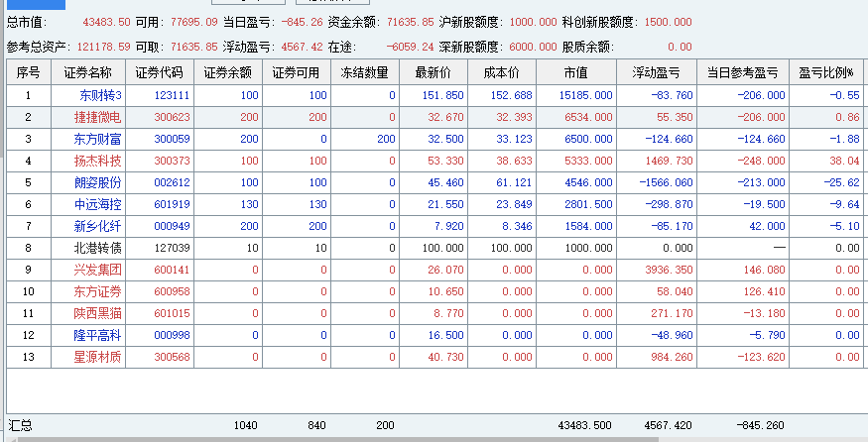868x442 pixels.
Task: Click latest price 151.850
Action: [x=442, y=95]
